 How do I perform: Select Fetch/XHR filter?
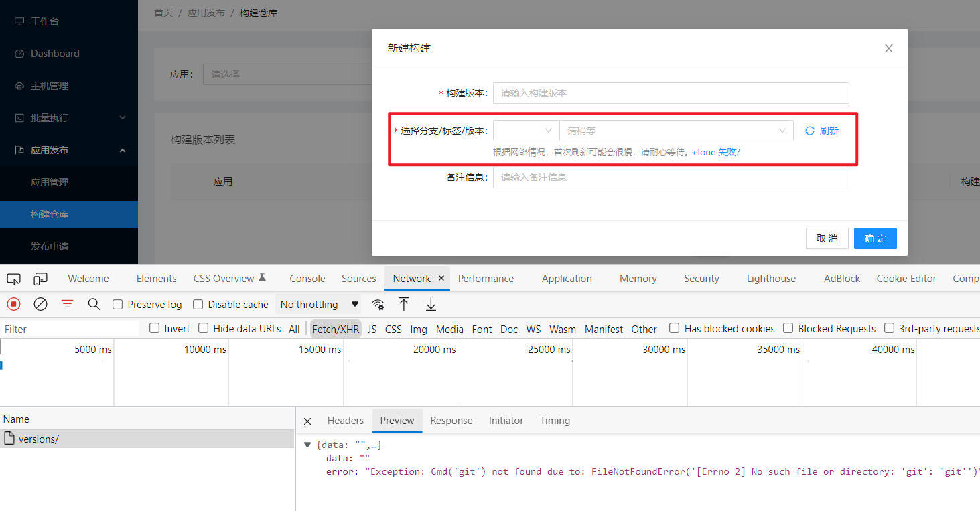point(336,329)
